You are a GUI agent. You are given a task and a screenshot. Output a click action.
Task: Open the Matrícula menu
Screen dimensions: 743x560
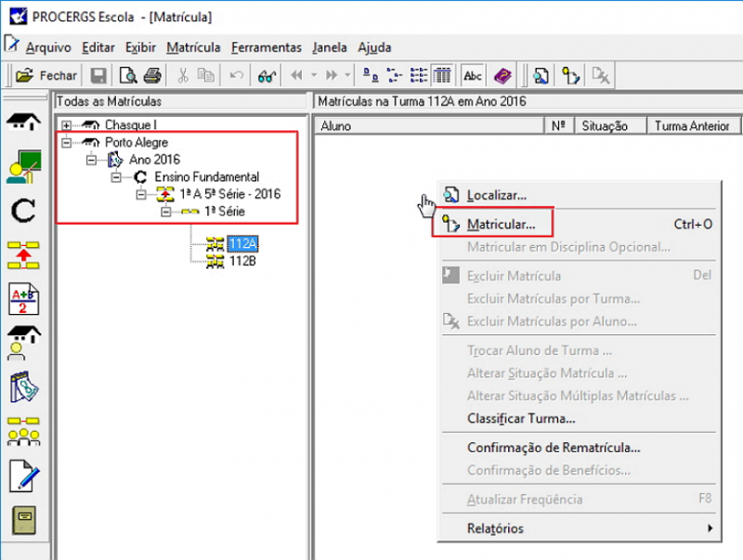[x=193, y=47]
